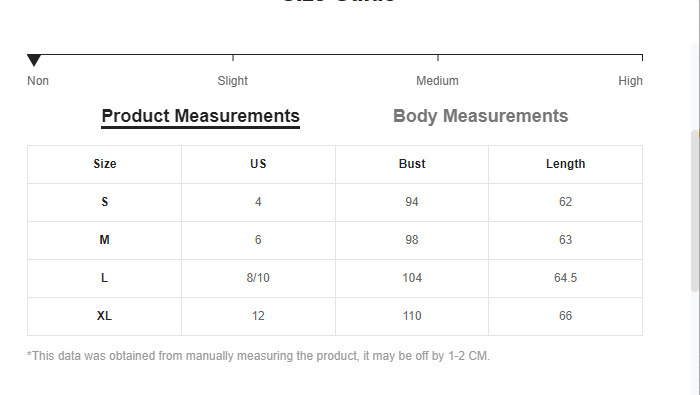Click the 8/10 US size cell
700x395 pixels.
tap(258, 278)
